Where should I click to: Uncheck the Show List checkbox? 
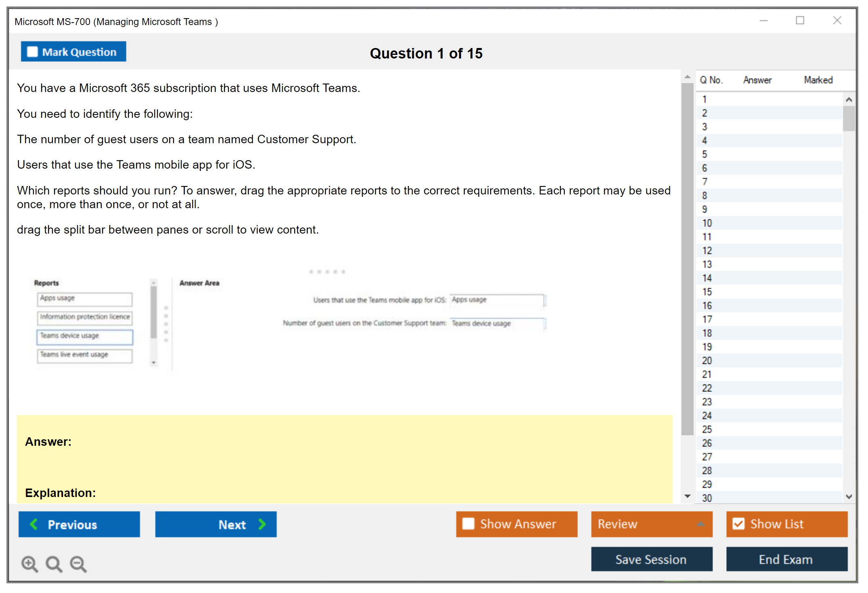point(738,524)
